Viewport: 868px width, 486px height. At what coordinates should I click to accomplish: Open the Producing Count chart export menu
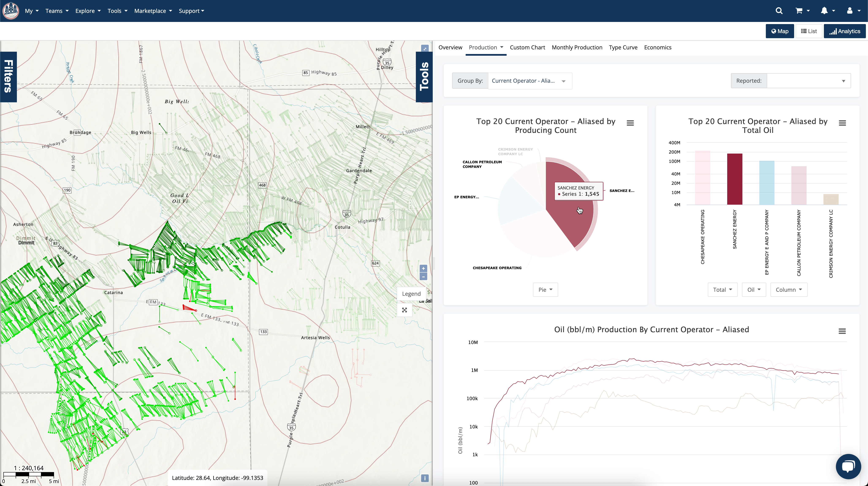pos(631,123)
